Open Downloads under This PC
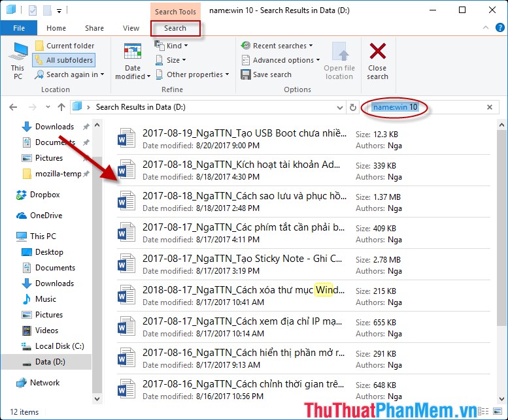Viewport: 508px width, 420px height. pos(54,283)
